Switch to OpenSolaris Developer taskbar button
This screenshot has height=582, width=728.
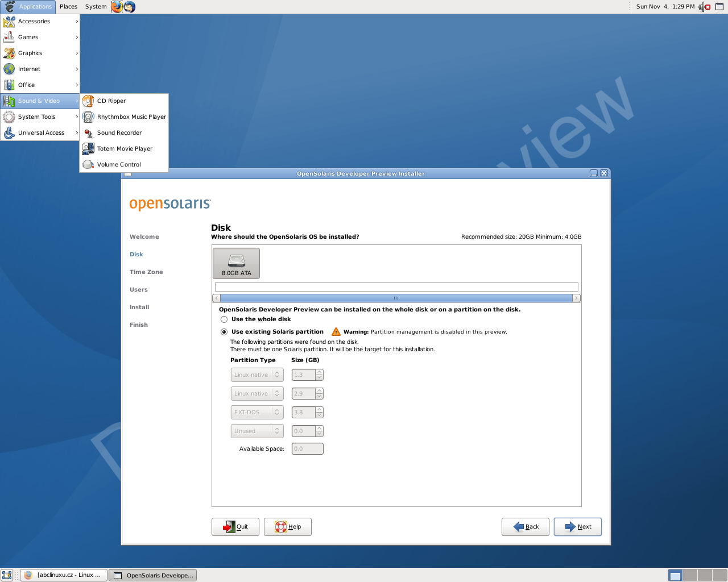click(x=152, y=575)
